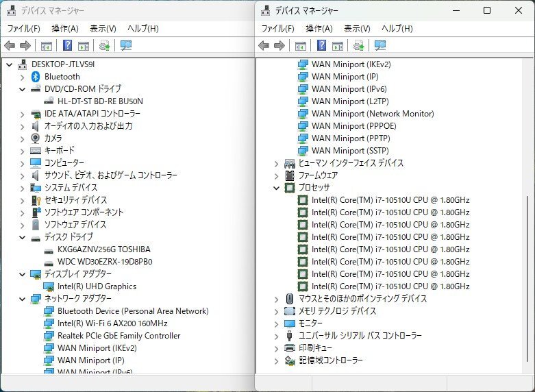Viewport: 535px width, 392px height.
Task: Click Help icon in right window toolbar
Action: [322, 45]
